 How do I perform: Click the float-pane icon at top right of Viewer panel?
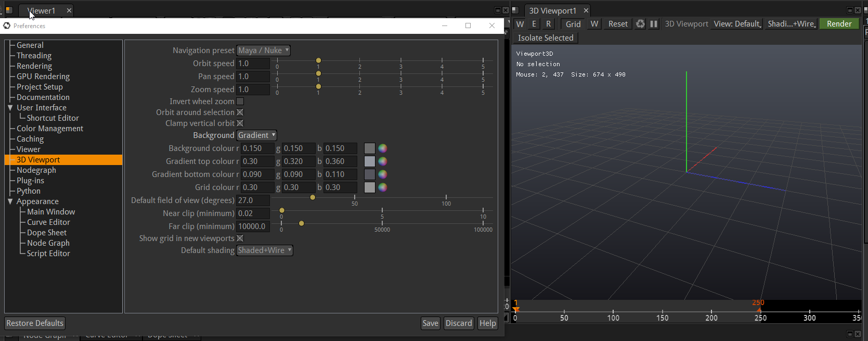497,10
